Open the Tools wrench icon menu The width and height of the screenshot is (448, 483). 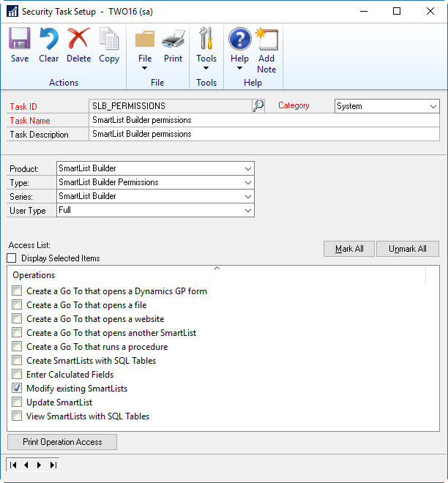206,39
